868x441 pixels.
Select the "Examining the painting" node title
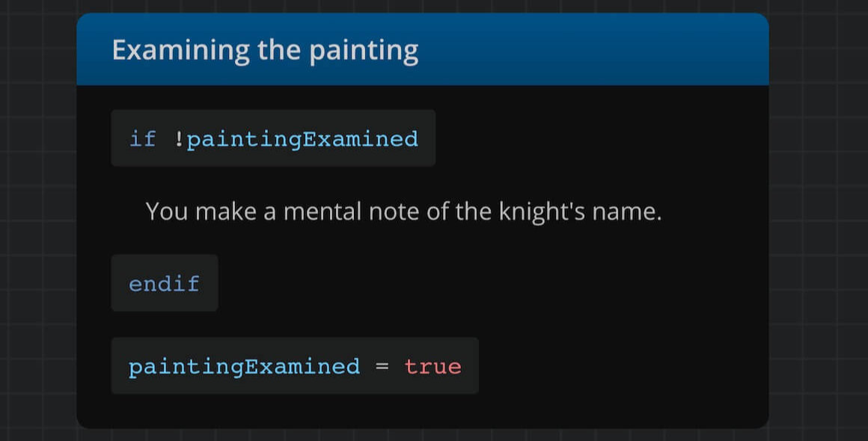point(265,51)
